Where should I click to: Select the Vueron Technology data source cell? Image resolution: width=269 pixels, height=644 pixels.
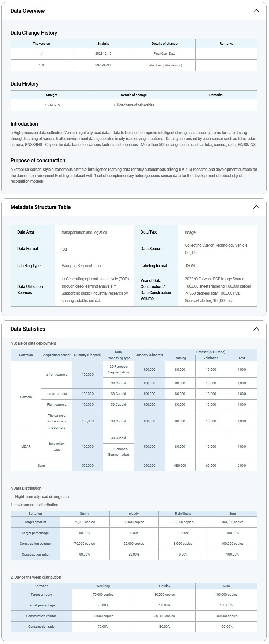coord(216,249)
